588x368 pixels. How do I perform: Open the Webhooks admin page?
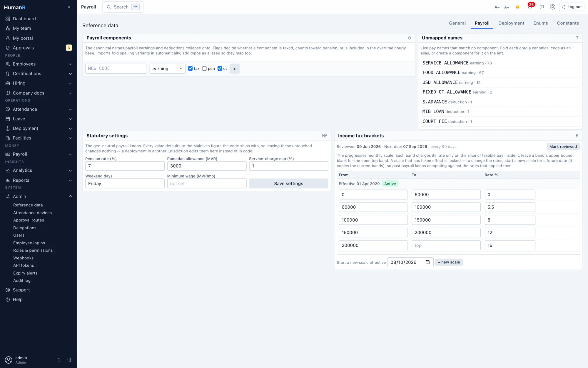coord(23,258)
